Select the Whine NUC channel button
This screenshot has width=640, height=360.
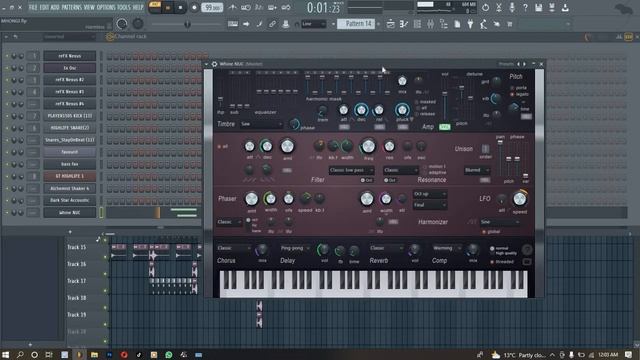(69, 212)
